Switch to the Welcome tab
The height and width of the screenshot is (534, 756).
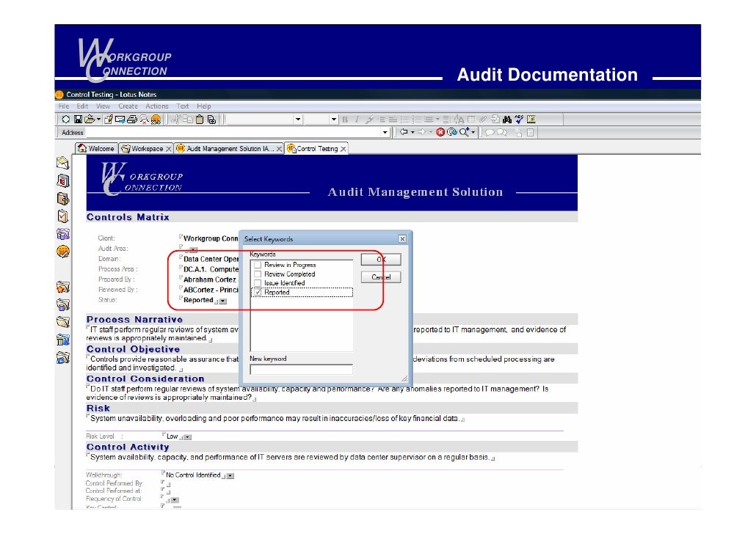tap(97, 148)
